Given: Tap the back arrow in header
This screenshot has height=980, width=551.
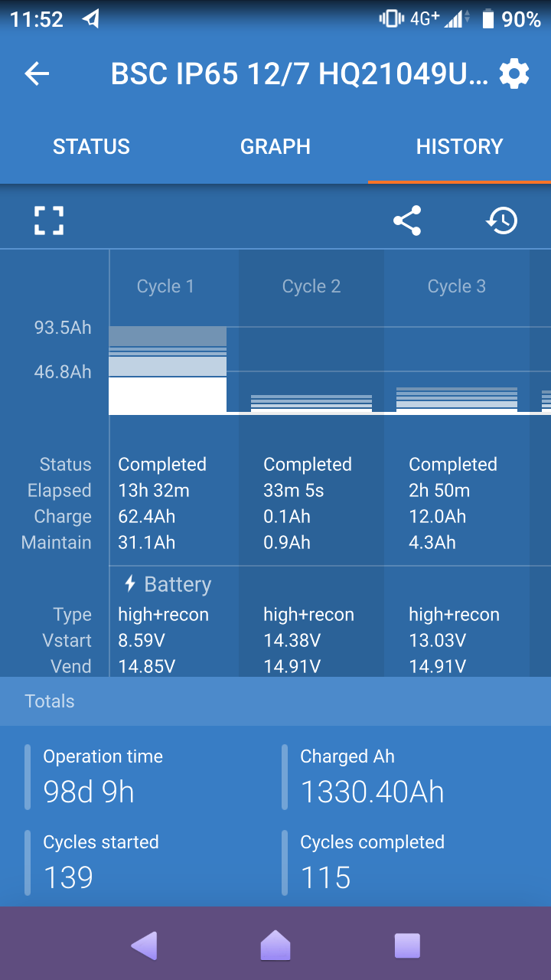Looking at the screenshot, I should [x=37, y=73].
